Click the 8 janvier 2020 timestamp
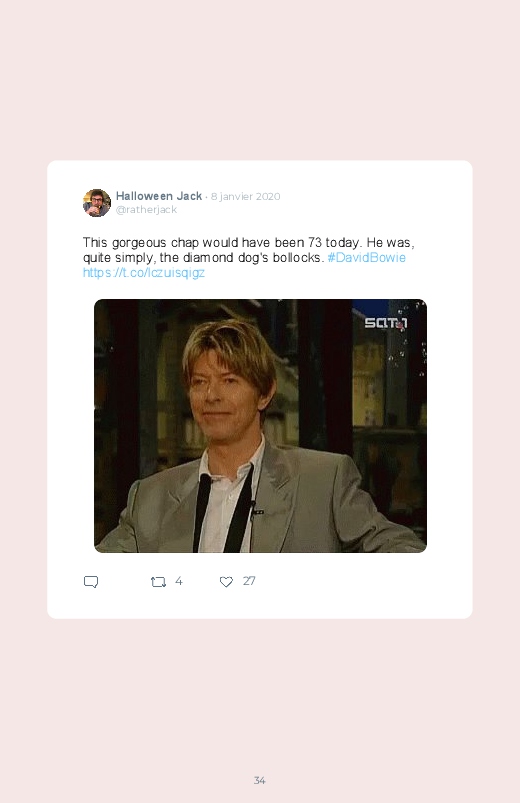The height and width of the screenshot is (803, 520). coord(245,197)
